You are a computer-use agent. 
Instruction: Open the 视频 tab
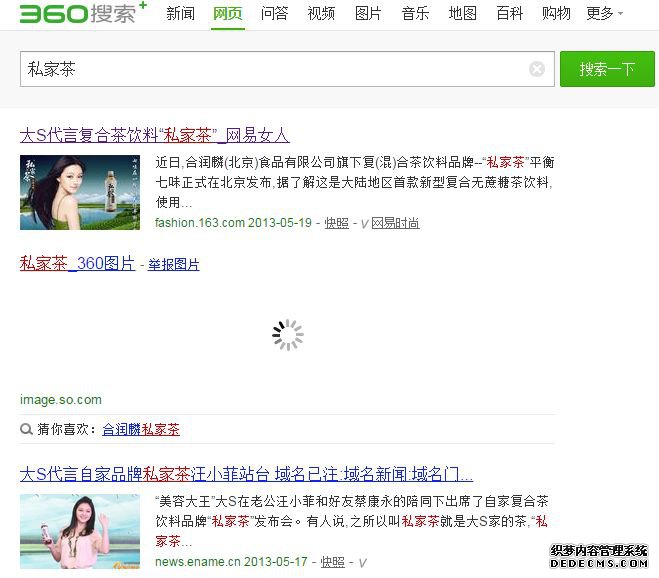point(321,13)
